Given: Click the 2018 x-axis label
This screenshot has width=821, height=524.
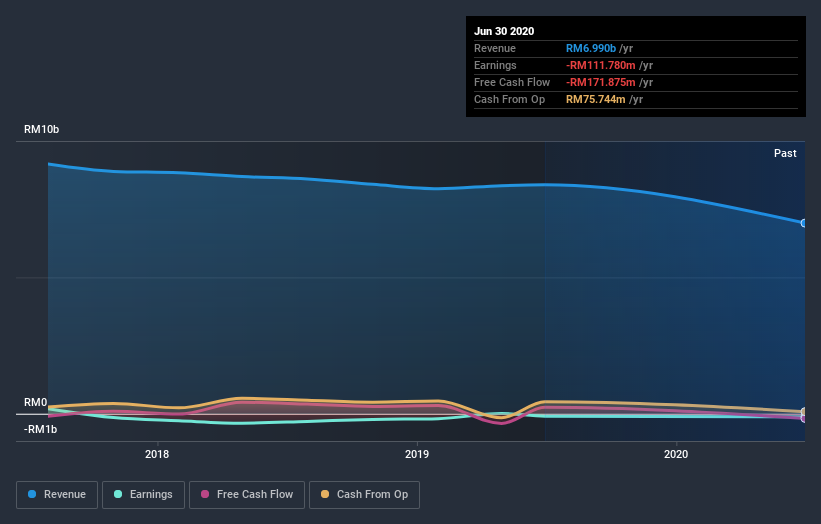Looking at the screenshot, I should (157, 454).
